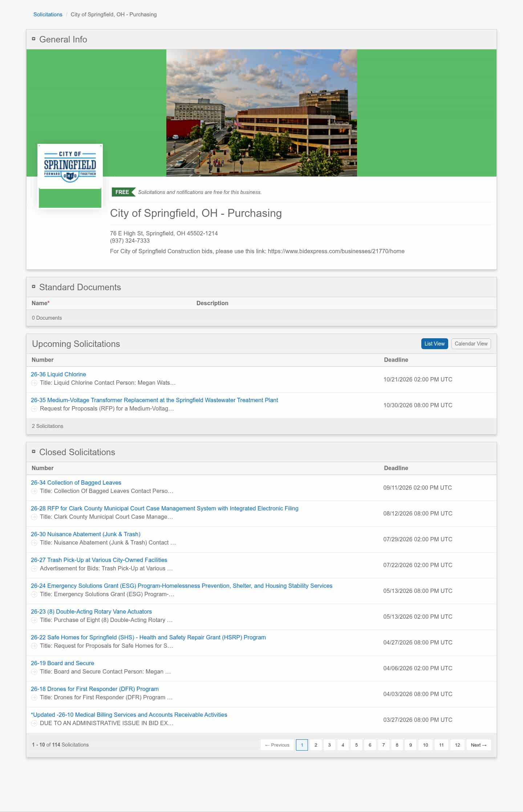This screenshot has height=812, width=523.
Task: Open 26-36 Liquid Chlorine solicitation
Action: pyautogui.click(x=58, y=374)
